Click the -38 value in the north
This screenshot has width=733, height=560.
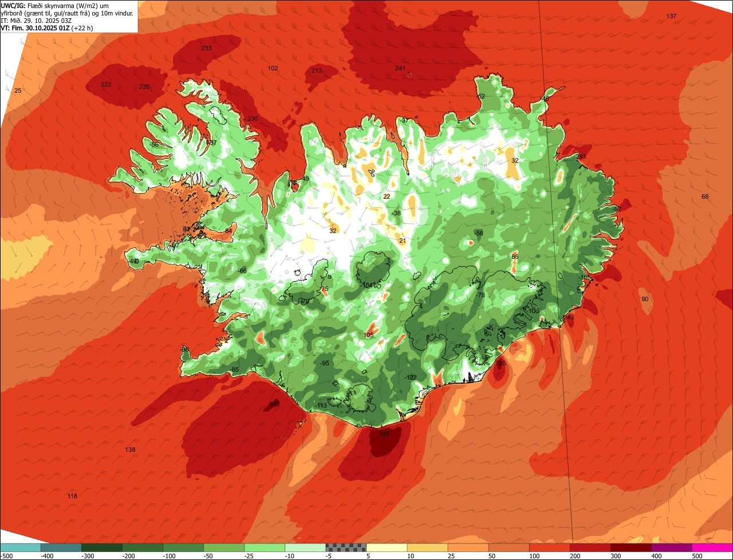(396, 213)
